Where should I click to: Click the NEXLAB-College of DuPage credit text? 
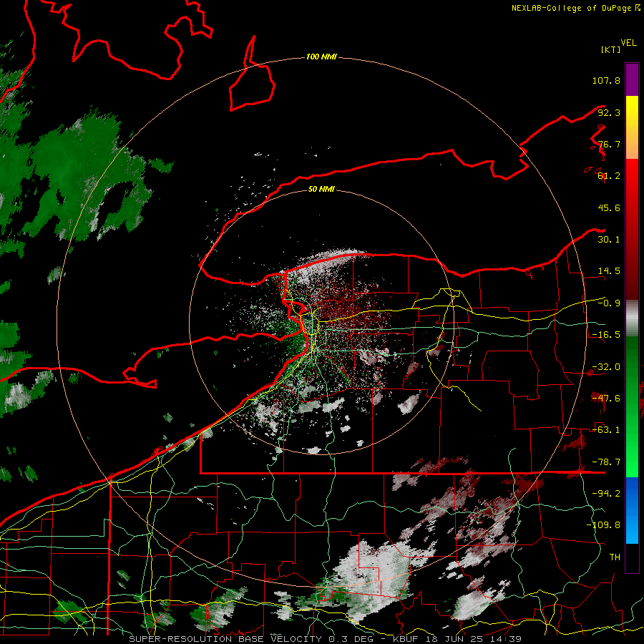[x=575, y=8]
